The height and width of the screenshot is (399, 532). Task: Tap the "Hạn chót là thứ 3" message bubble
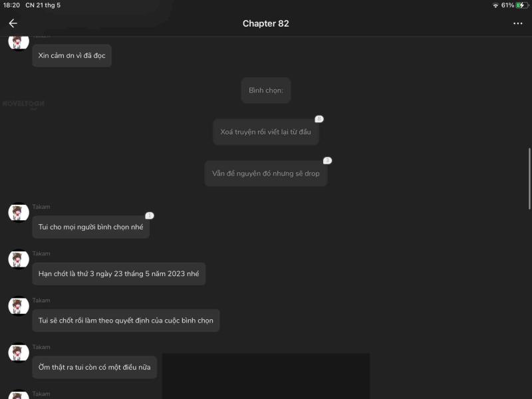pos(119,274)
